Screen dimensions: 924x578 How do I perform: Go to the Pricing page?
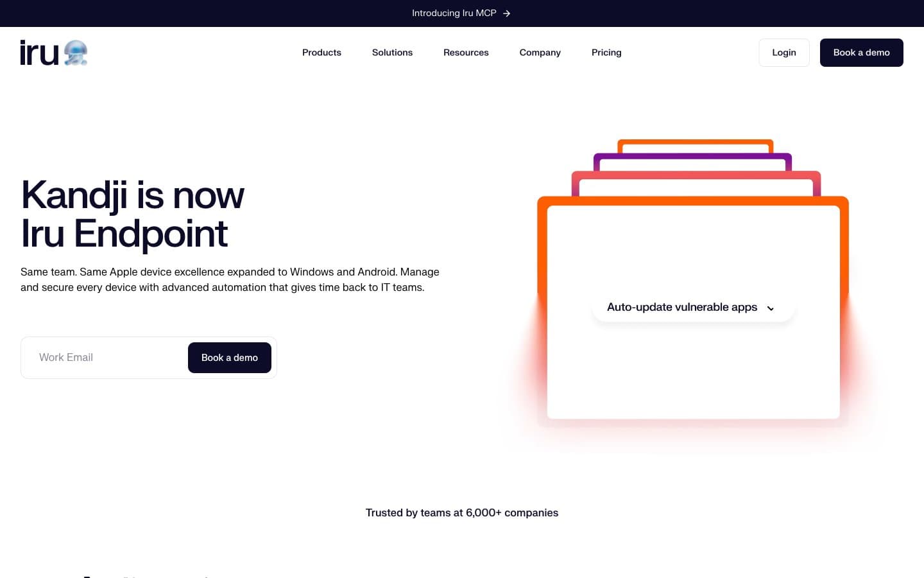coord(606,53)
